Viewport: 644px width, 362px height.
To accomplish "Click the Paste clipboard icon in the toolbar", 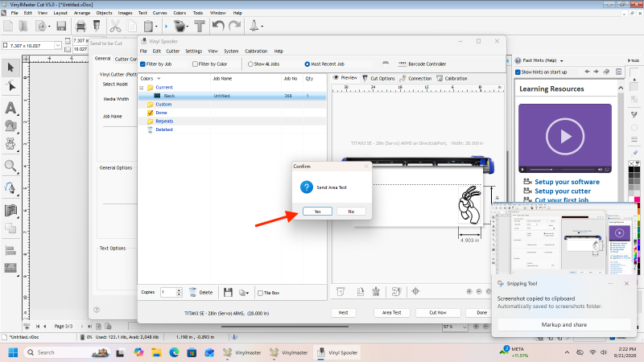I will click(x=148, y=27).
